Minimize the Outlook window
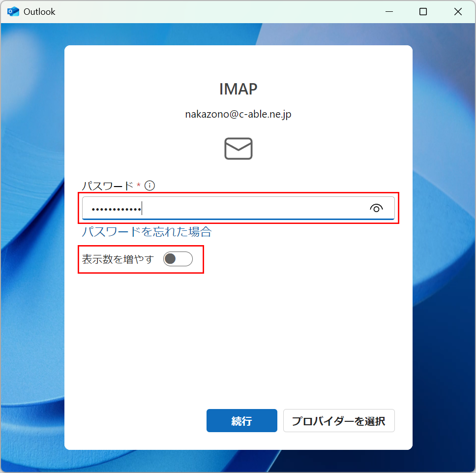476x473 pixels. [x=388, y=12]
